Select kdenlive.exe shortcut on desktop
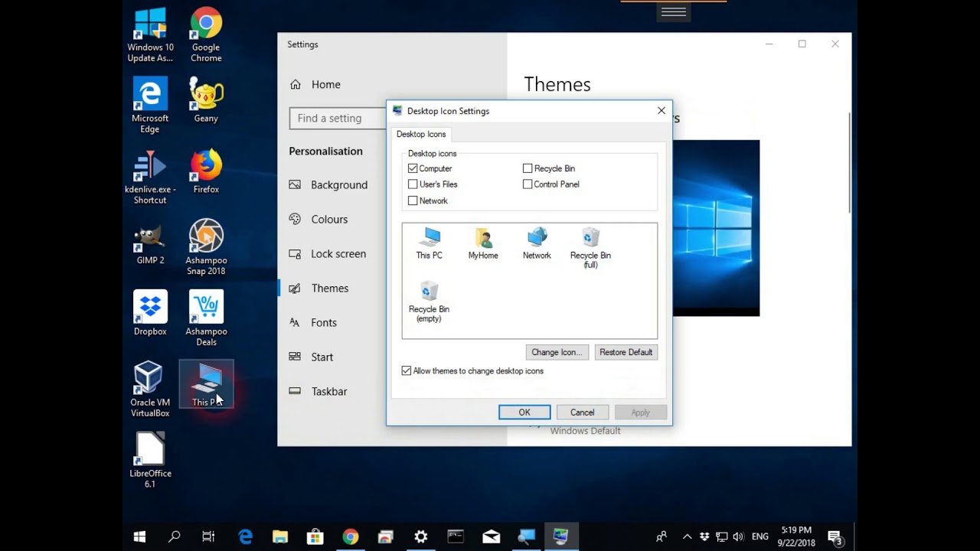 (150, 177)
